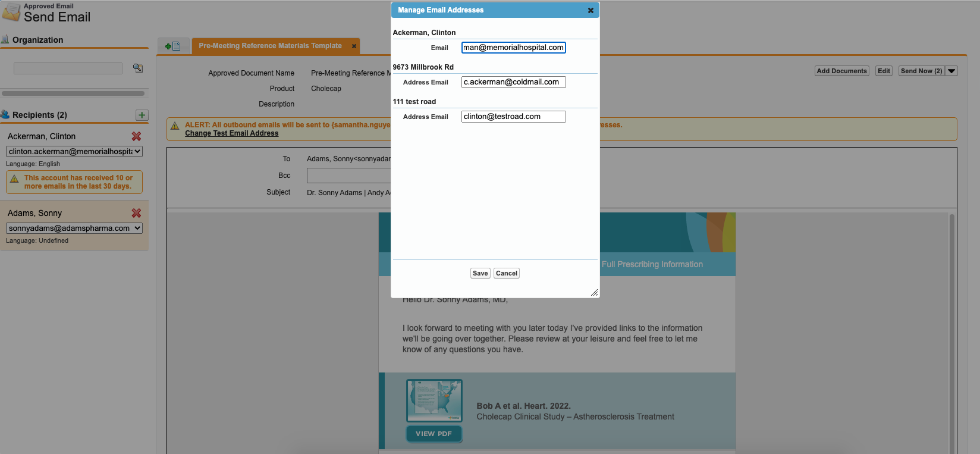980x454 pixels.
Task: Click the dialog resize handle corner
Action: pos(594,292)
